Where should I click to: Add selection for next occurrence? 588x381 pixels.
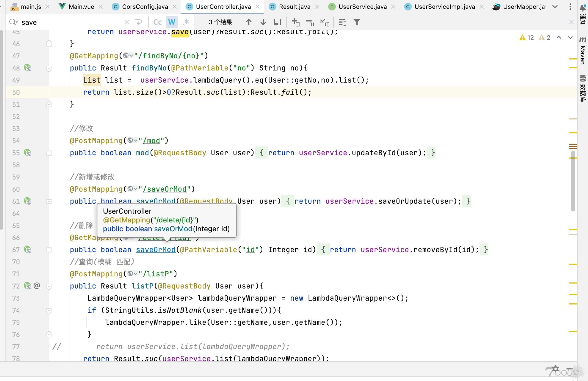pos(296,22)
